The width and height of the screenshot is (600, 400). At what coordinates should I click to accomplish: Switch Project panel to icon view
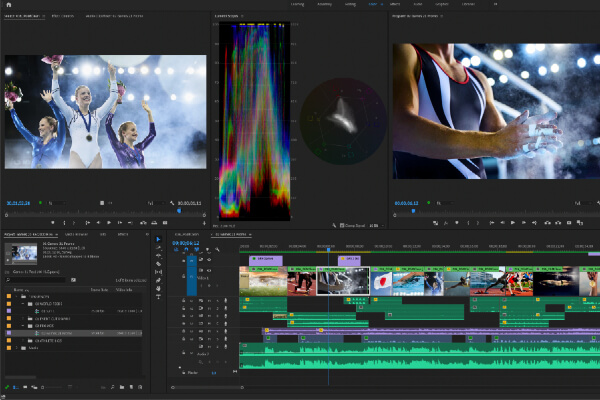[x=25, y=387]
